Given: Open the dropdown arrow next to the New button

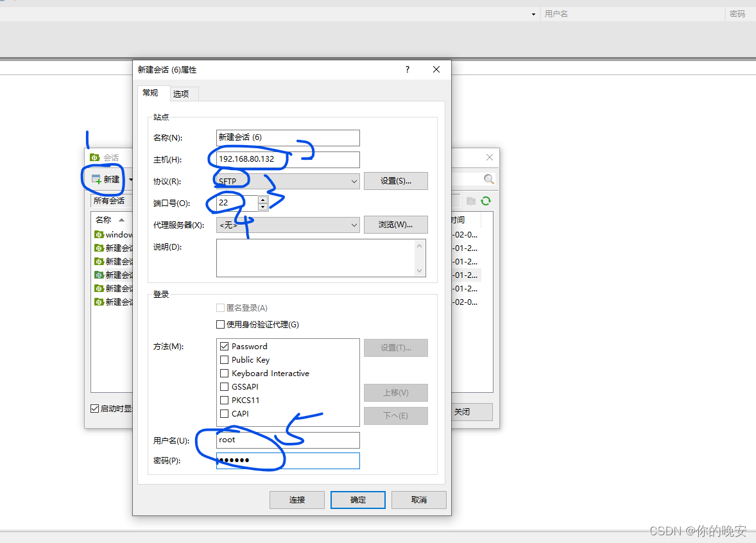Looking at the screenshot, I should [x=131, y=180].
